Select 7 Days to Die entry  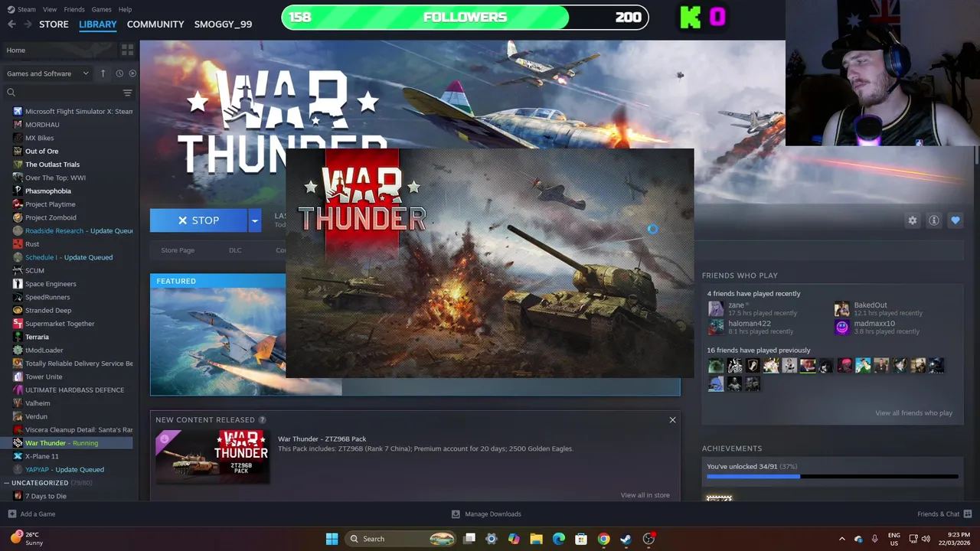45,496
